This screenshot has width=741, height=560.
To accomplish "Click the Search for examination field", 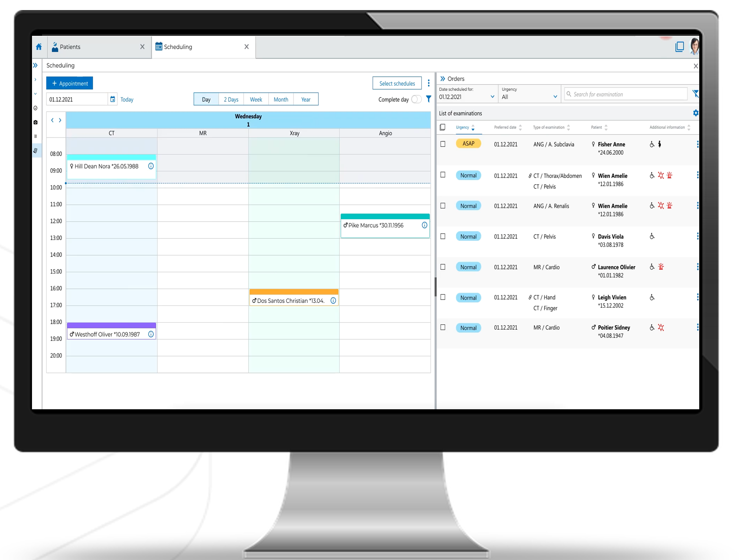I will click(626, 94).
